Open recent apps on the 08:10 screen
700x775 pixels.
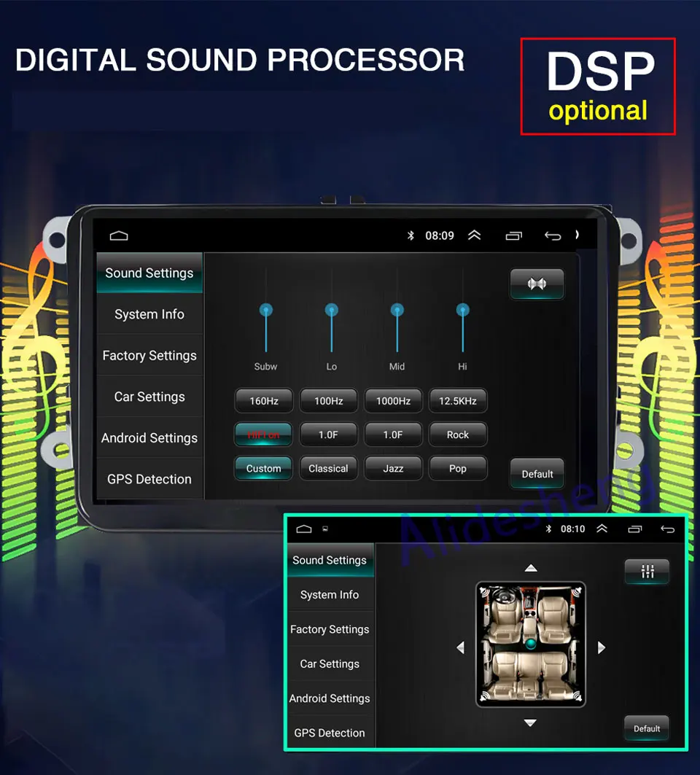pos(635,529)
